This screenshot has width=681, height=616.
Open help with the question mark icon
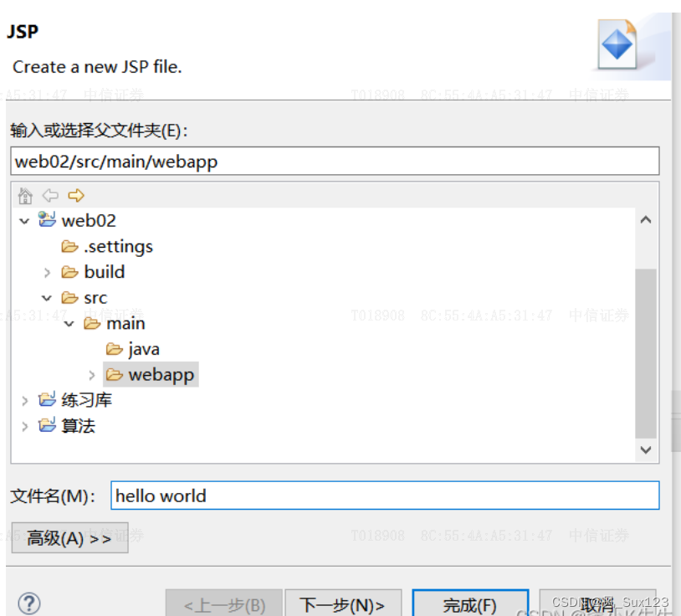29,603
